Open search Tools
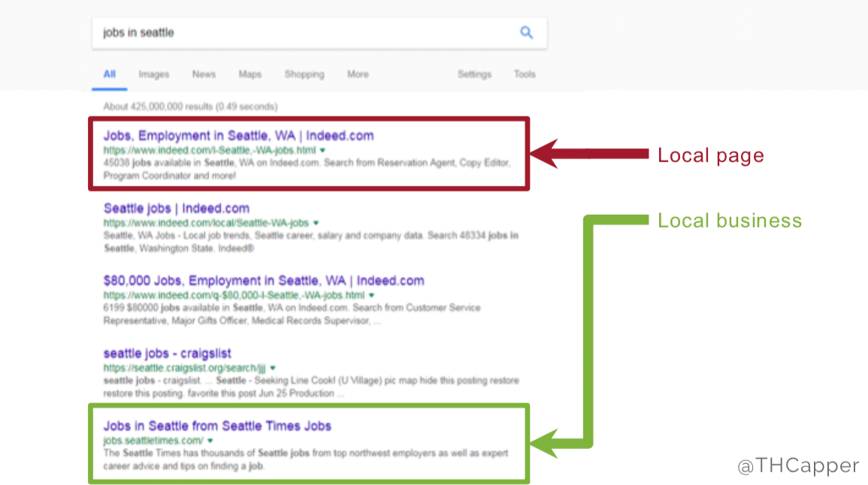This screenshot has height=485, width=868. (x=525, y=74)
